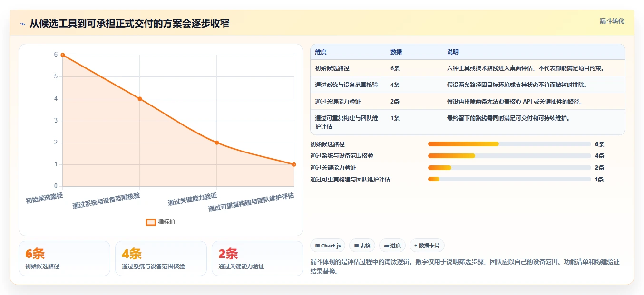
Task: Click the lightning icon beside the card title
Action: pyautogui.click(x=22, y=23)
